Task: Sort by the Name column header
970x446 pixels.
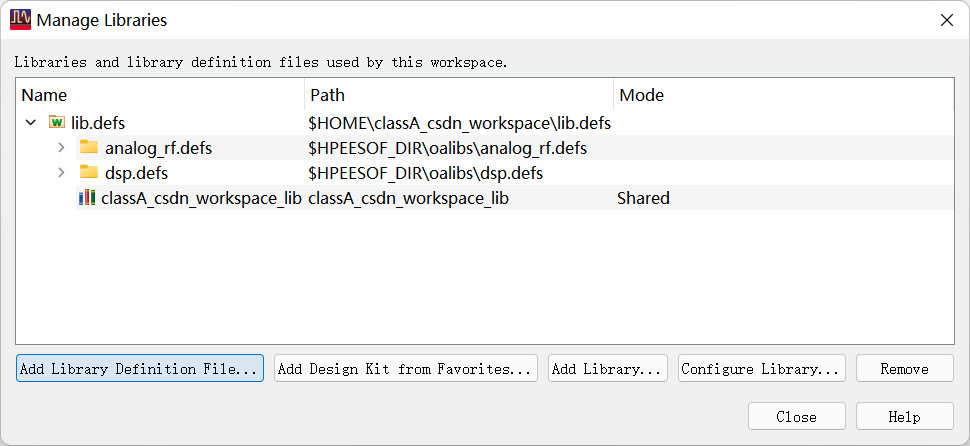Action: coord(160,95)
